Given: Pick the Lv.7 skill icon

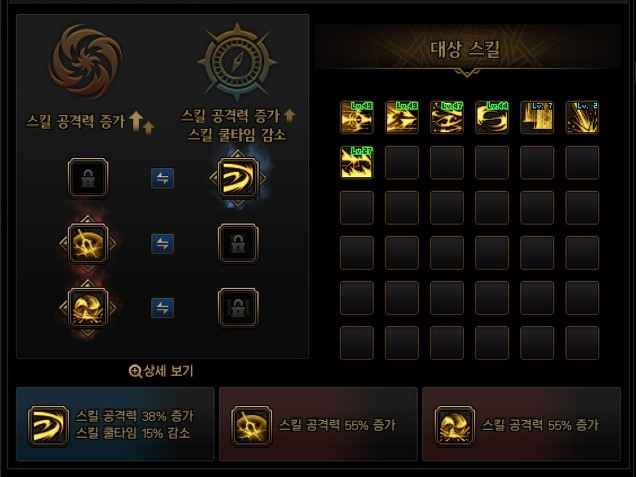Looking at the screenshot, I should coord(537,117).
